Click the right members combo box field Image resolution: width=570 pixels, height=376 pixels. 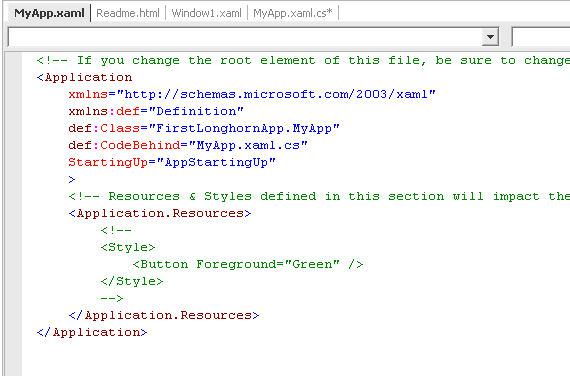(x=541, y=37)
